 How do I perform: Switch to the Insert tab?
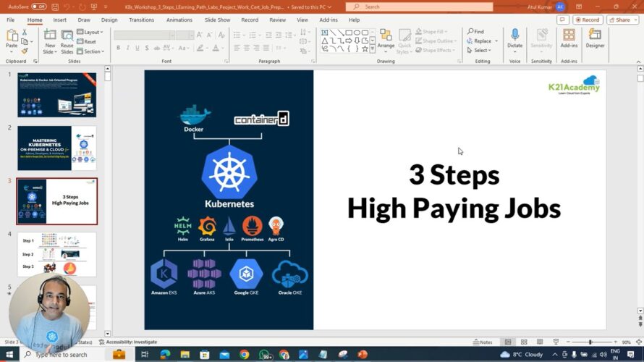coord(59,20)
